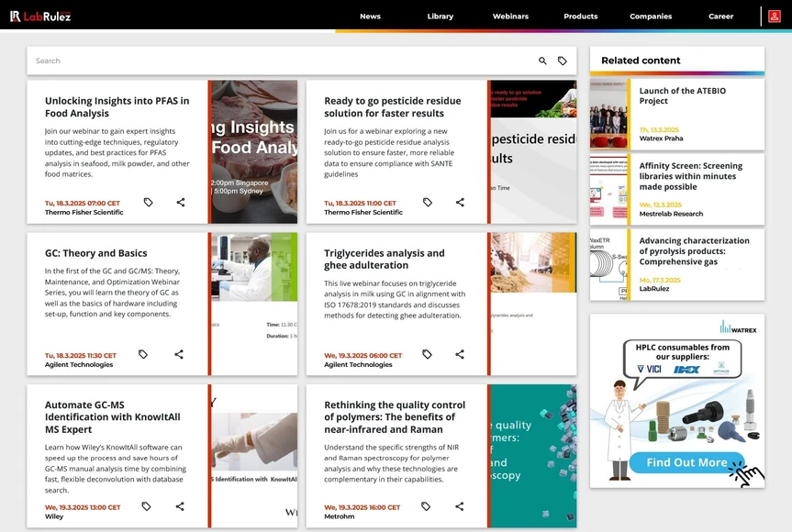Share the pesticide residue solution webinar
The width and height of the screenshot is (792, 532).
pos(460,203)
